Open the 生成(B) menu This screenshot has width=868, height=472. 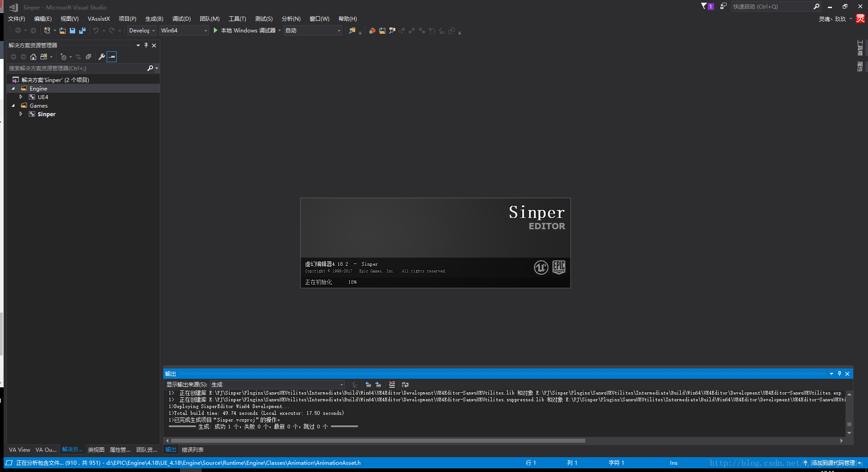(154, 19)
